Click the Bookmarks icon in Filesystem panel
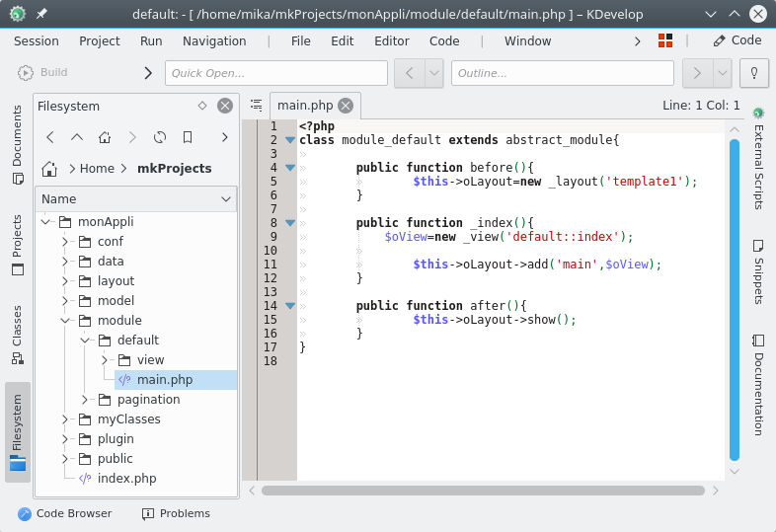Viewport: 776px width, 532px height. pyautogui.click(x=188, y=137)
